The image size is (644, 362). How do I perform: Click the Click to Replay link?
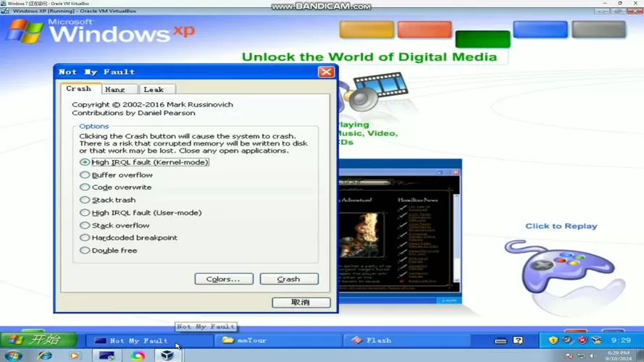[x=561, y=226]
